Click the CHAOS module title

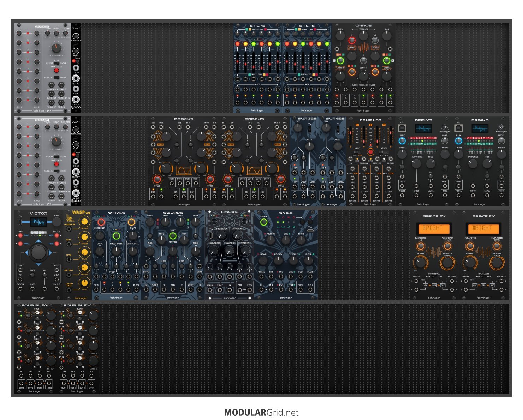coord(363,26)
